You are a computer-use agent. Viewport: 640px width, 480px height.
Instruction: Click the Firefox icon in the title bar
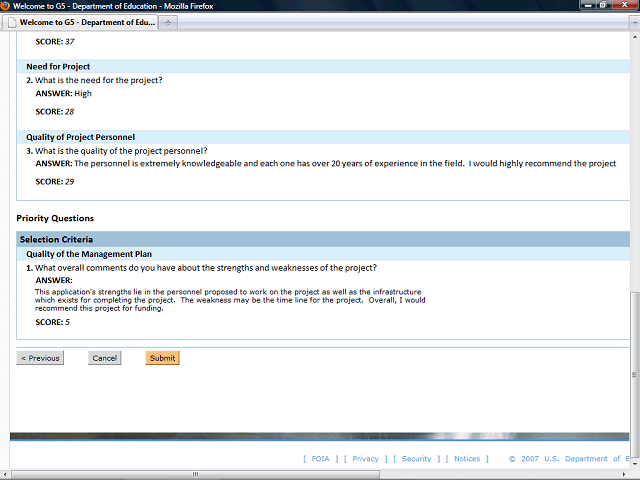[x=5, y=6]
